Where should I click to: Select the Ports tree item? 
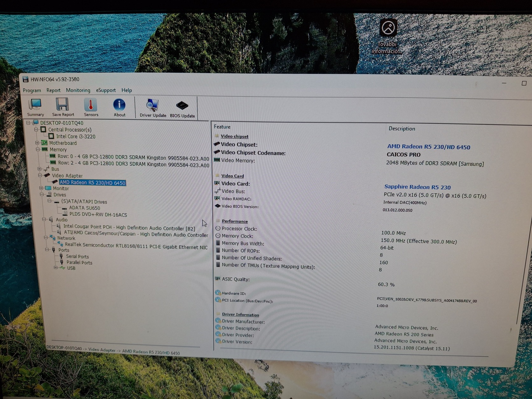pyautogui.click(x=64, y=250)
